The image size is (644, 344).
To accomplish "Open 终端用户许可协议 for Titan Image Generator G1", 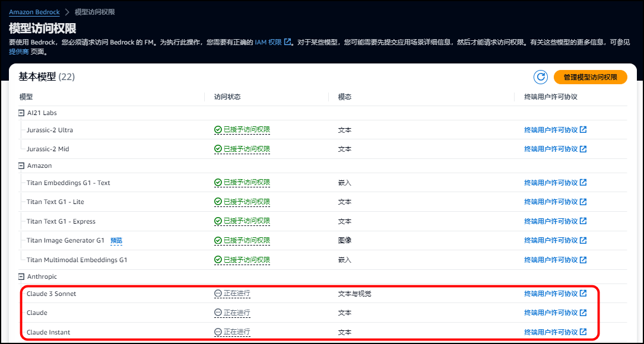I will [x=556, y=240].
